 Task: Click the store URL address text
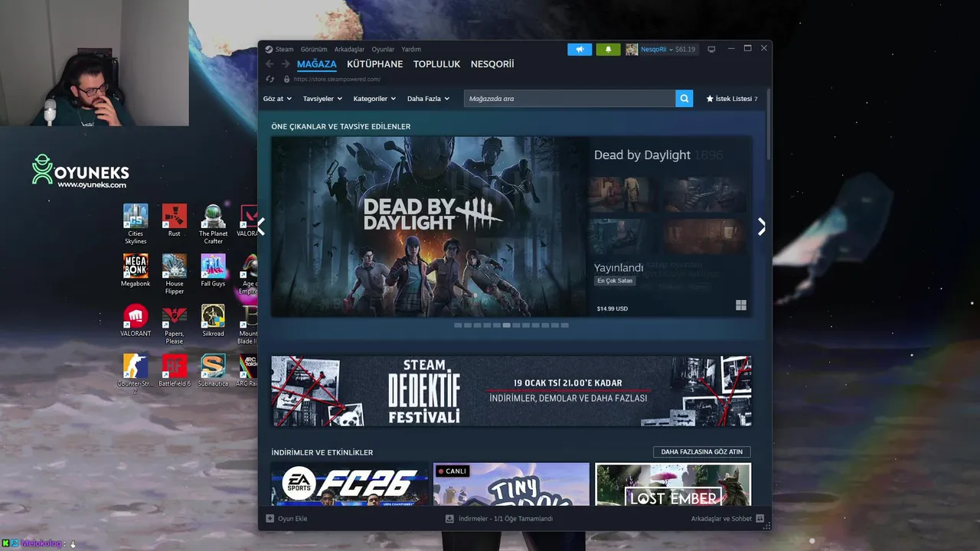(337, 79)
